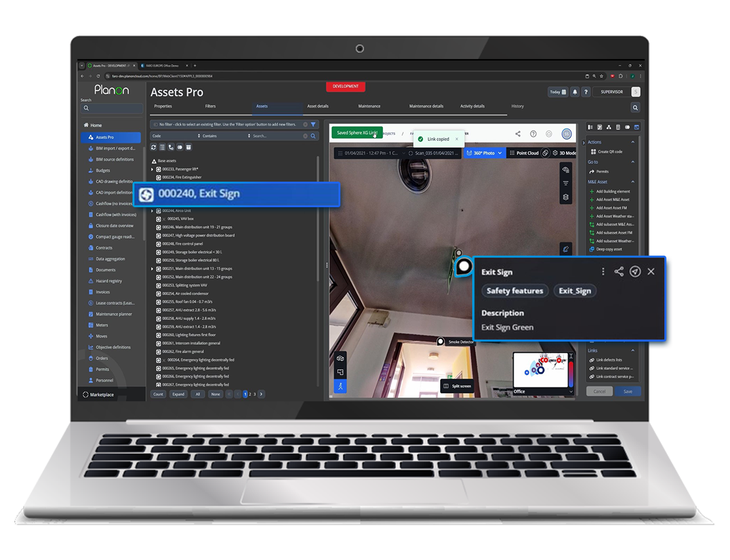This screenshot has height=560, width=730.
Task: Click the viewer help circle icon
Action: pyautogui.click(x=533, y=134)
